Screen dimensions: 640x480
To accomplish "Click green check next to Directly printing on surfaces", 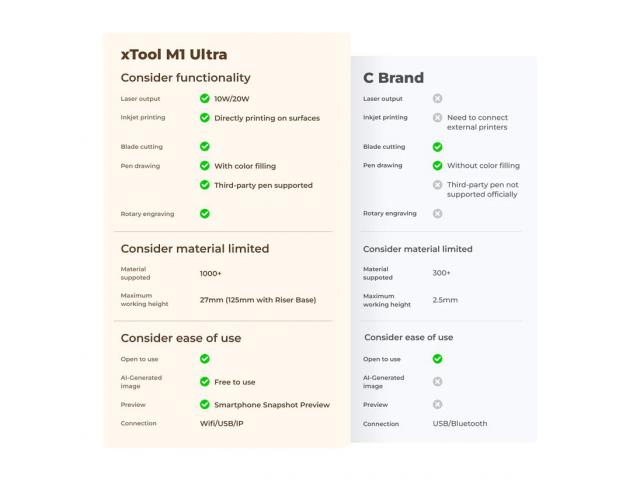I will (205, 118).
